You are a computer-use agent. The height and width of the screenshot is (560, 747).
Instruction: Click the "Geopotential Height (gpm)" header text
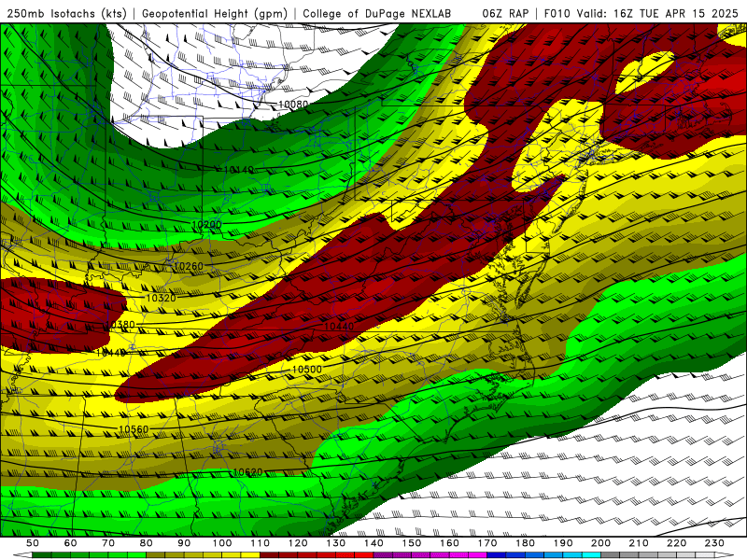215,13
